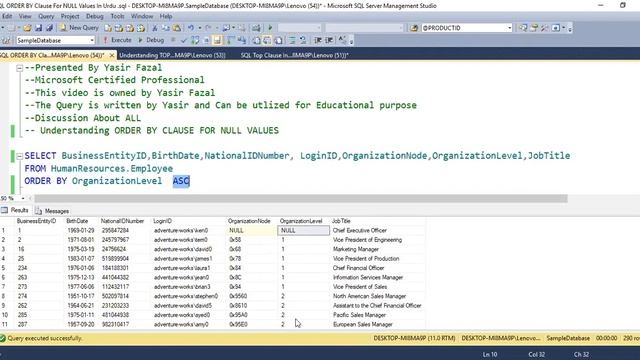Toggle Include Actual Execution Plan
This screenshot has height=360, width=640.
coord(231,40)
